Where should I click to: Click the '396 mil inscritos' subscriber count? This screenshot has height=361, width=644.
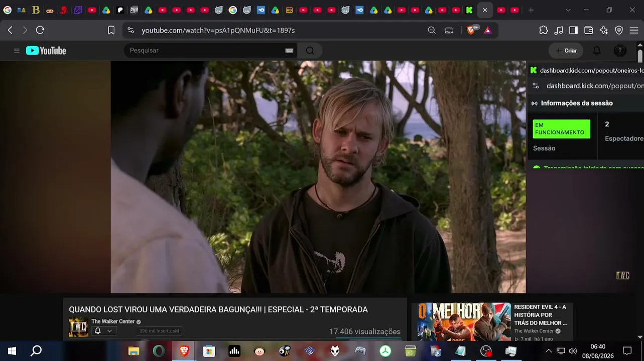159,331
